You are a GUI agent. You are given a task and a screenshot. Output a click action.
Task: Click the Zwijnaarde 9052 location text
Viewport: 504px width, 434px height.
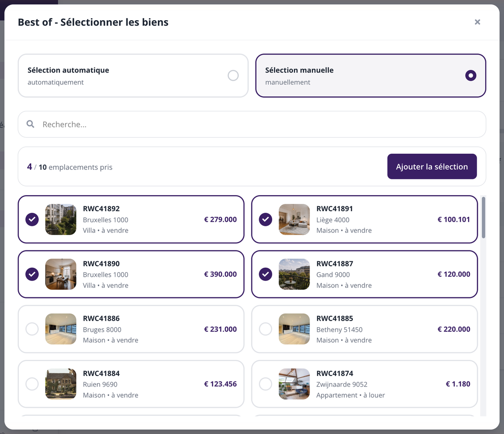tap(342, 384)
